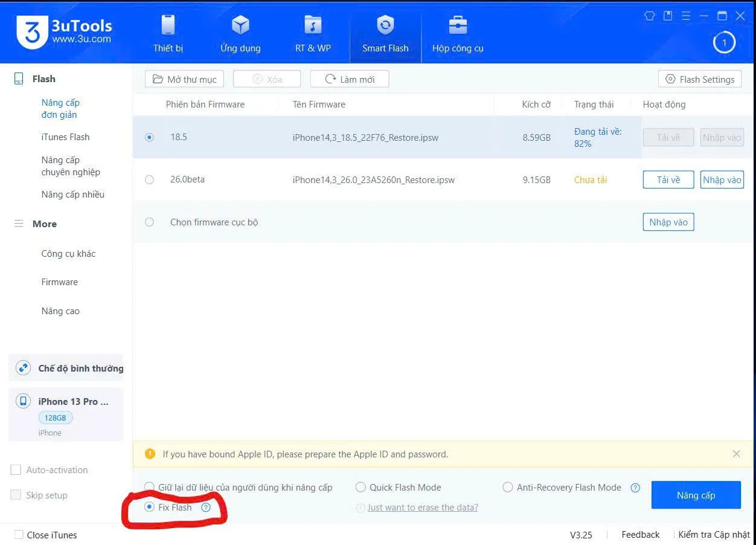Click the Đang tải về: 82% status

pyautogui.click(x=598, y=137)
